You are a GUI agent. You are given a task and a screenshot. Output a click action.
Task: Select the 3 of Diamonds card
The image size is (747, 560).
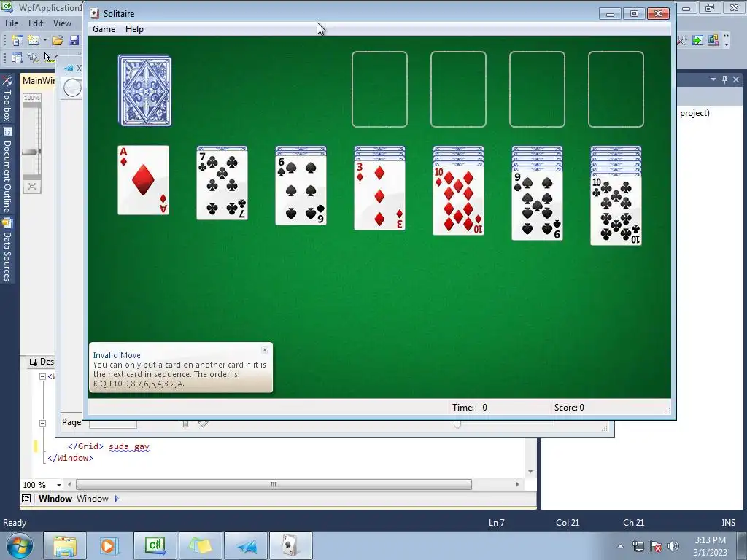[379, 195]
